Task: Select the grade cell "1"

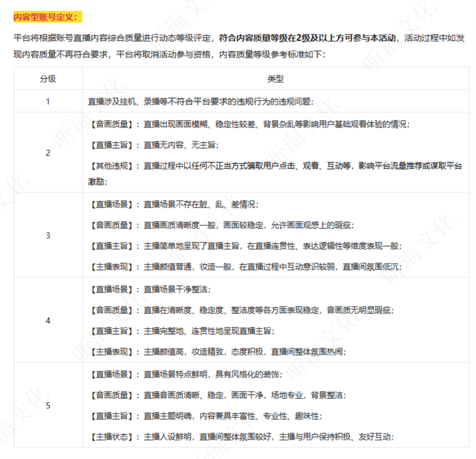Action: point(48,101)
